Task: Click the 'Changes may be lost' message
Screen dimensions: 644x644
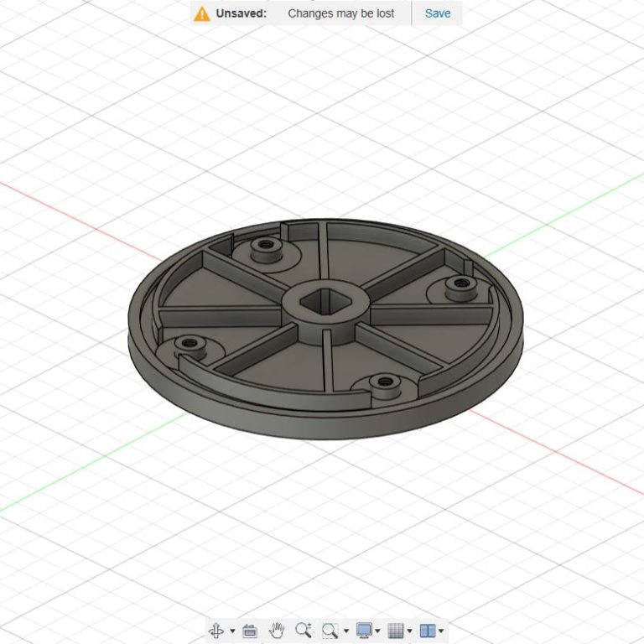Action: point(340,13)
